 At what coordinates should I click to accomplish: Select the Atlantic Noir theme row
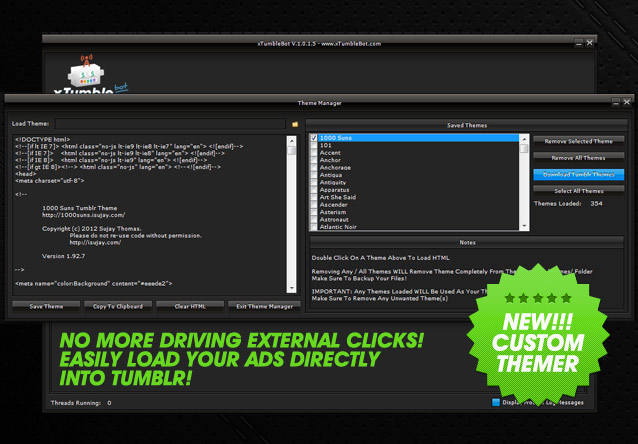414,227
